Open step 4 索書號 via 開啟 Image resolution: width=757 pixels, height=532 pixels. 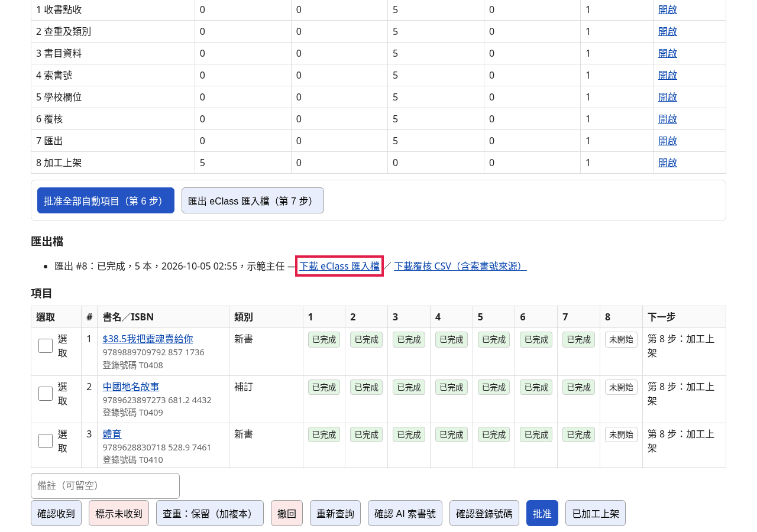(x=668, y=75)
